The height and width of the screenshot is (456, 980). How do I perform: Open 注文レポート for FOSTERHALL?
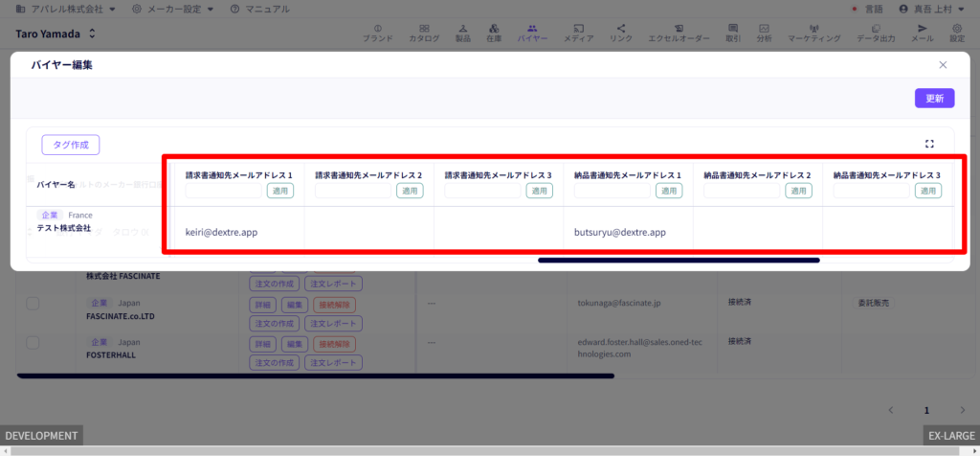point(334,362)
